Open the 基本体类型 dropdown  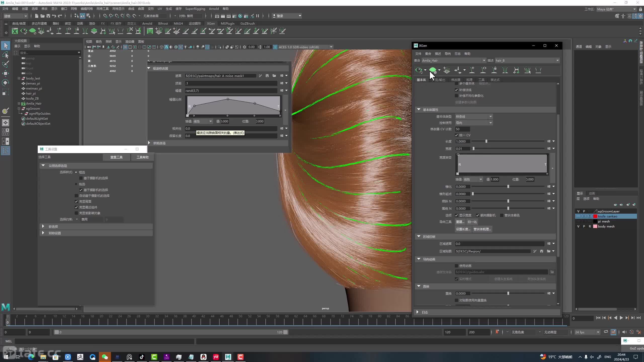pos(474,116)
